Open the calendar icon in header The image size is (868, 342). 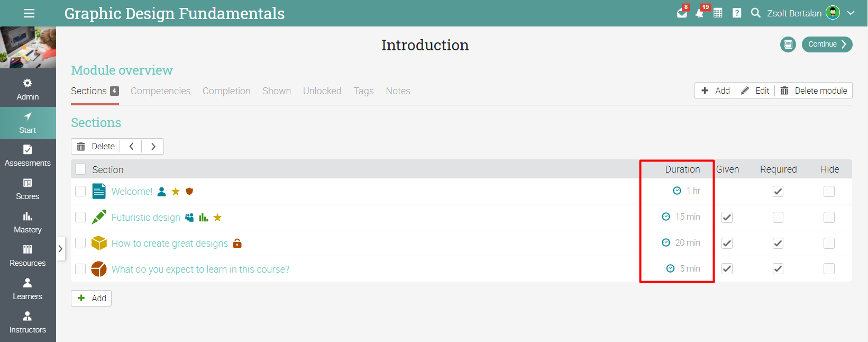coord(718,13)
